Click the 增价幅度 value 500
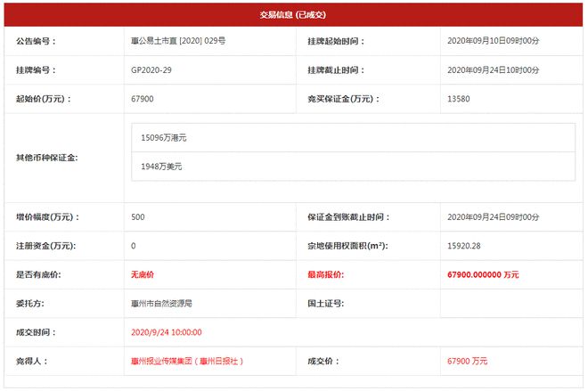This screenshot has height=391, width=588. click(137, 216)
